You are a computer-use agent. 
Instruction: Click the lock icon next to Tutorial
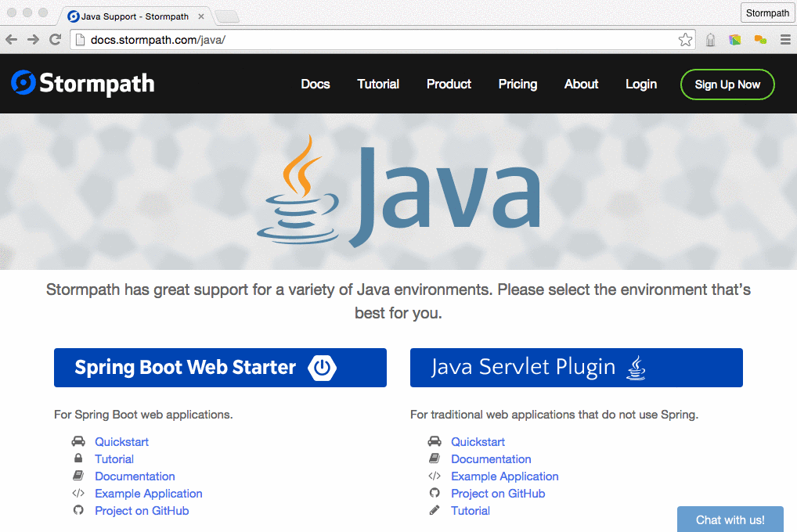(x=78, y=458)
